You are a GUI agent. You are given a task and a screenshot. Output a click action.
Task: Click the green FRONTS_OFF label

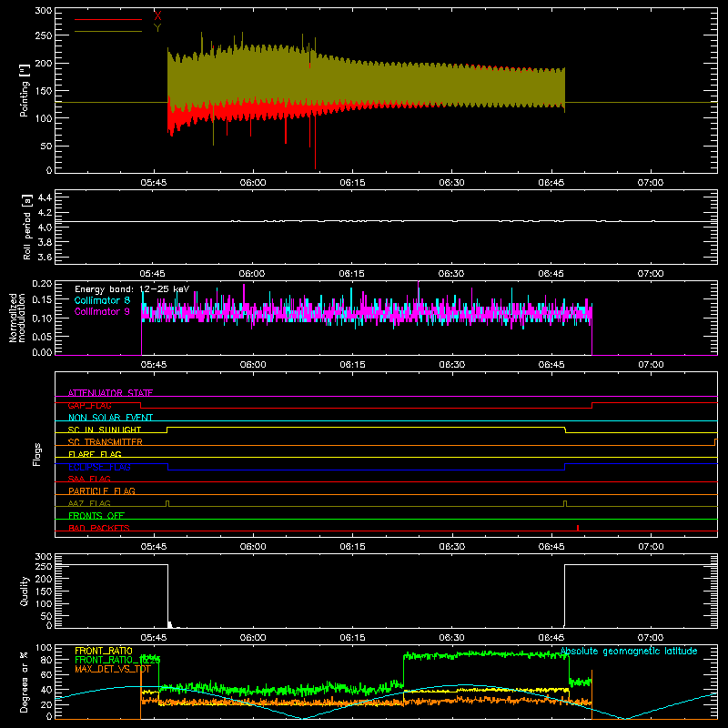pyautogui.click(x=96, y=515)
